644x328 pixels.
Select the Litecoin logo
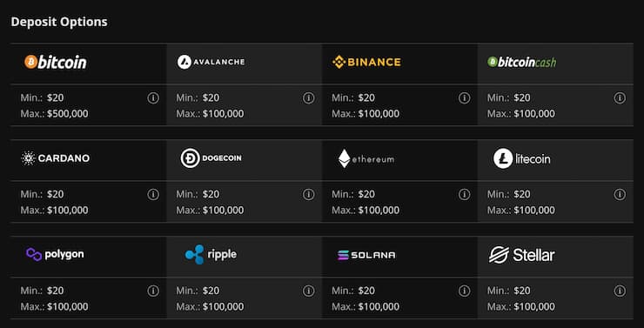[x=521, y=158]
